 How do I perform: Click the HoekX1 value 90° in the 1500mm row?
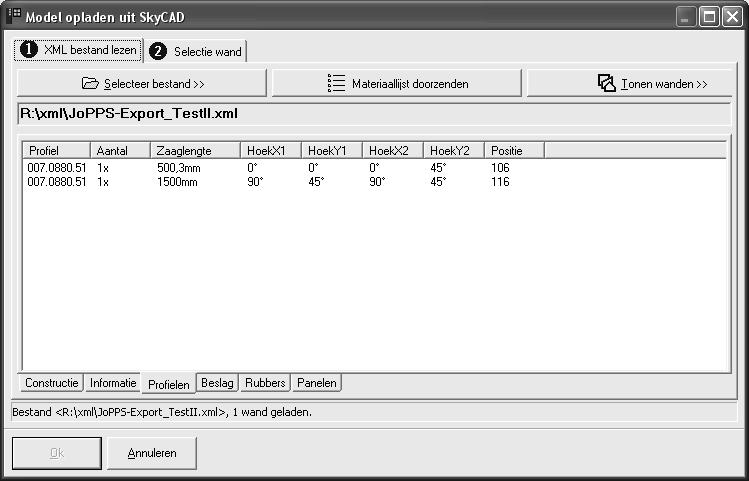(255, 182)
